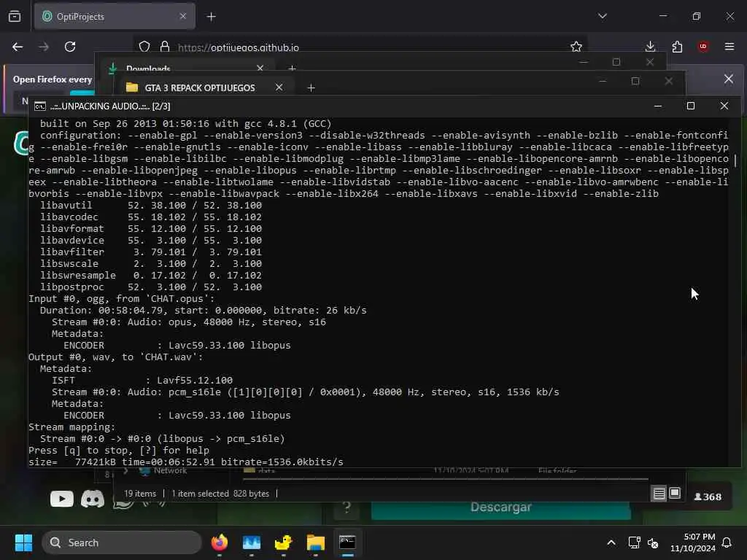Minimize the UNPACKING AUDIO console window
Screen dimensions: 747x560
[658, 106]
